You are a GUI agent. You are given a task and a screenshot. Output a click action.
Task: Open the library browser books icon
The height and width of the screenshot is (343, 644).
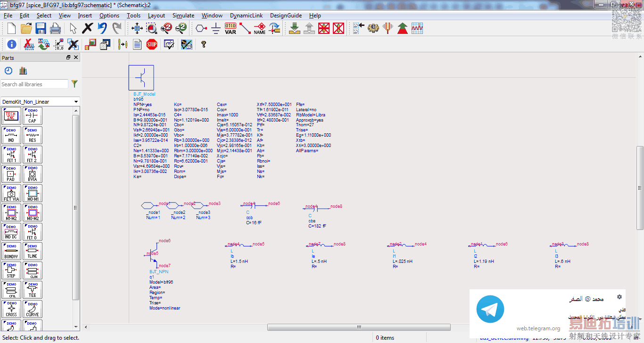pos(23,71)
